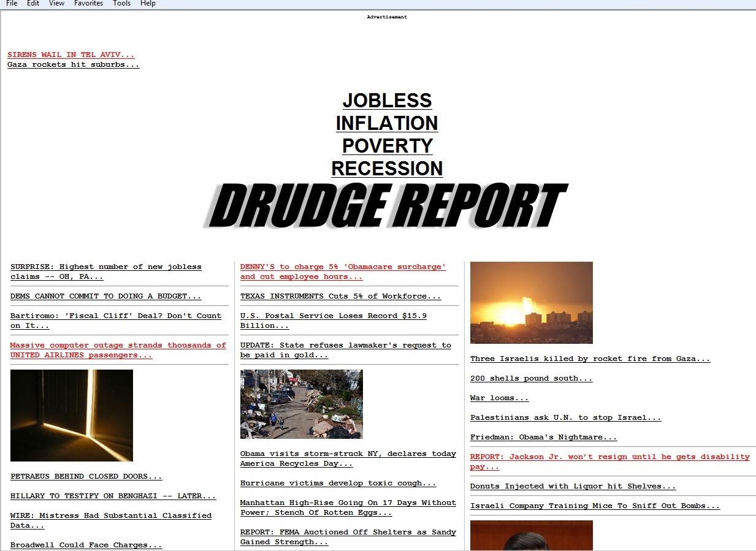Open the Tools menu

pos(122,4)
